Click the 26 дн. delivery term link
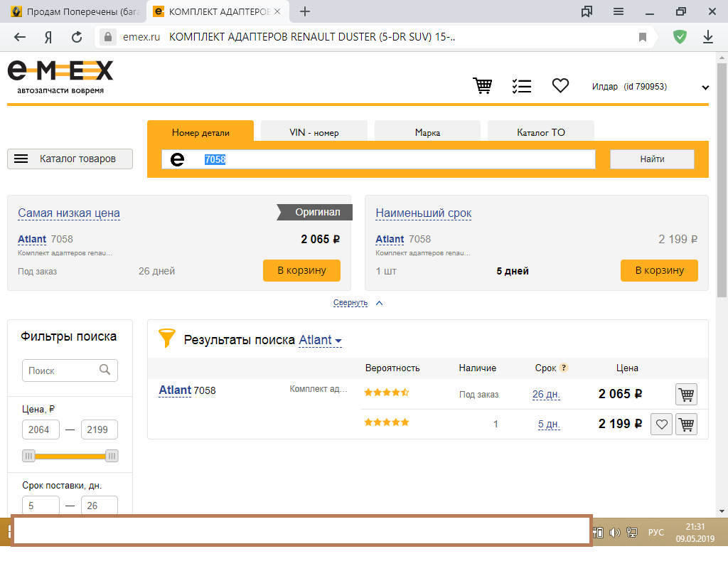The width and height of the screenshot is (728, 576). (x=546, y=395)
